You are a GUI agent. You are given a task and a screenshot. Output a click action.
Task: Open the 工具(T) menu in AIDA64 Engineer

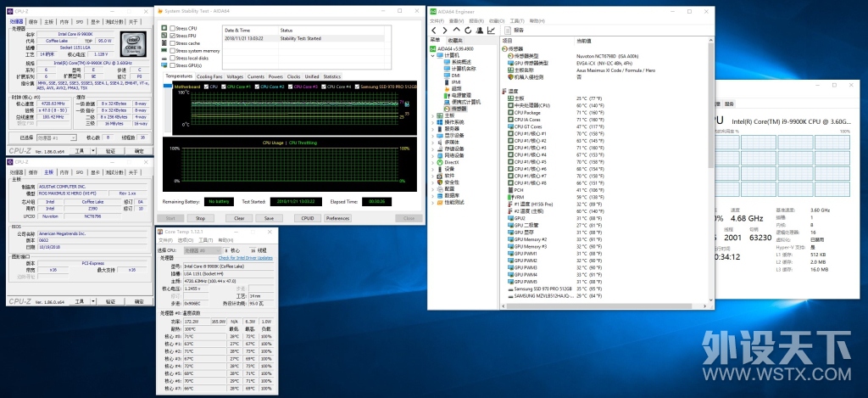pyautogui.click(x=516, y=21)
